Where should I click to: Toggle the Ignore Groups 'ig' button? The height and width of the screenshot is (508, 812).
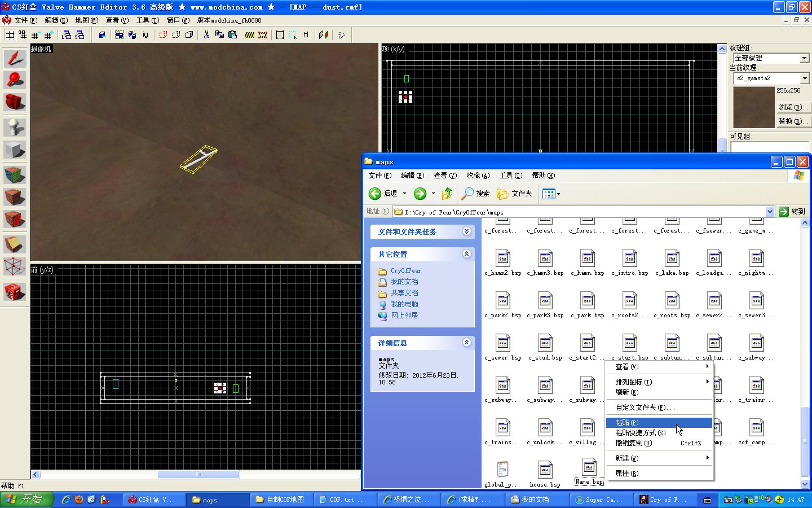click(145, 35)
